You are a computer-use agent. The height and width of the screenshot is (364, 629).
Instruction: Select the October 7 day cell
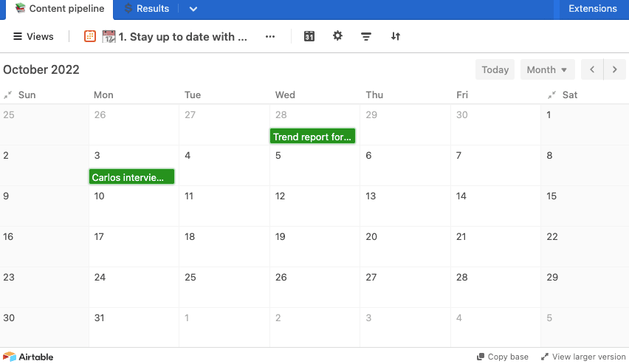pos(496,165)
